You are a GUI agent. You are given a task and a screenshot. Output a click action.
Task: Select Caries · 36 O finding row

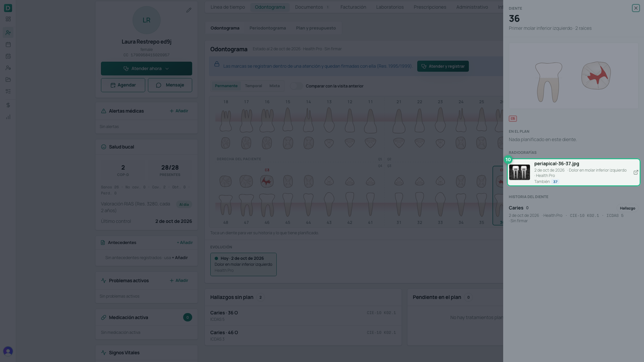(303, 316)
